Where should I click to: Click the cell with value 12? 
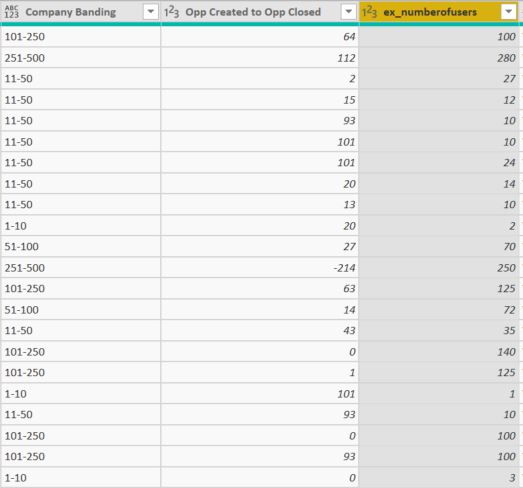439,100
